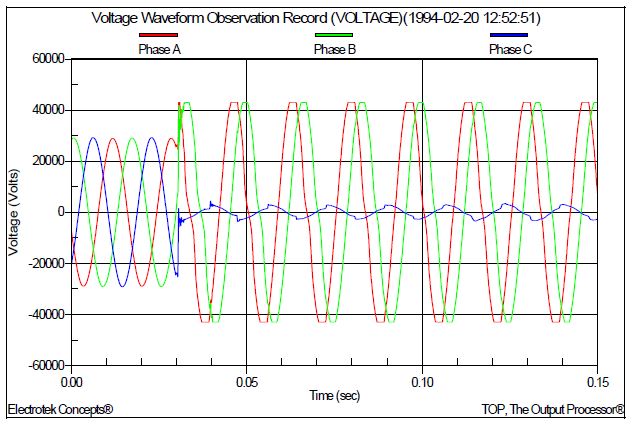This screenshot has width=632, height=427.
Task: Click the Electrotek Concepts footer text
Action: tap(60, 410)
